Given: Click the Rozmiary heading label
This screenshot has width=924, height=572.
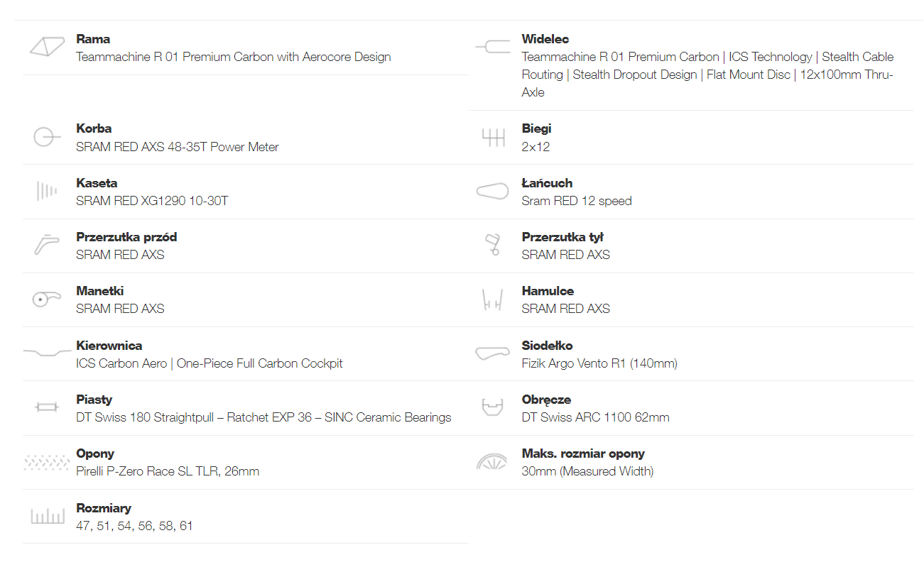Looking at the screenshot, I should (104, 508).
